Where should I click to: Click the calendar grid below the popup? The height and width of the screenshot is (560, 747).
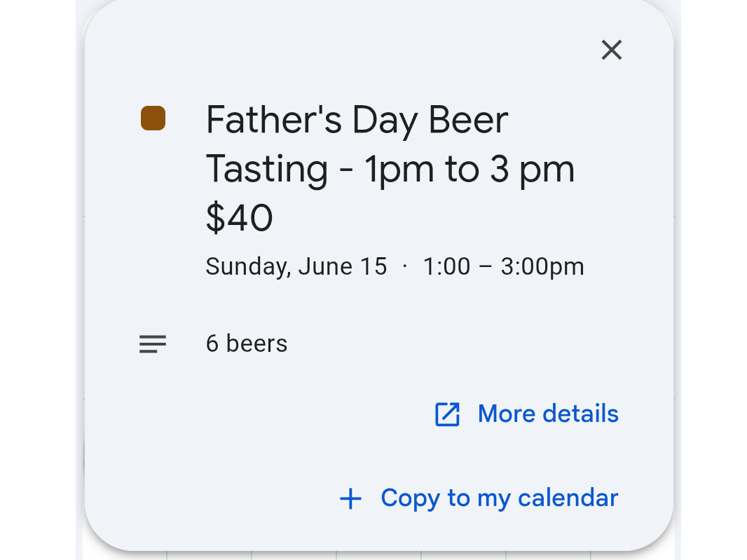[x=378, y=555]
